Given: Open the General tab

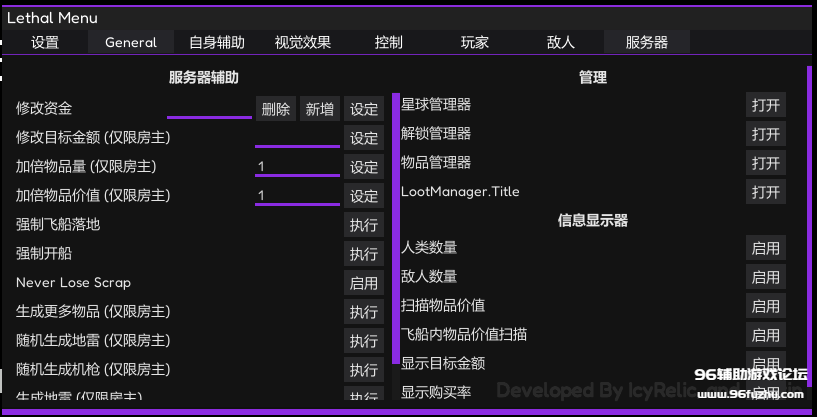Looking at the screenshot, I should coord(131,42).
